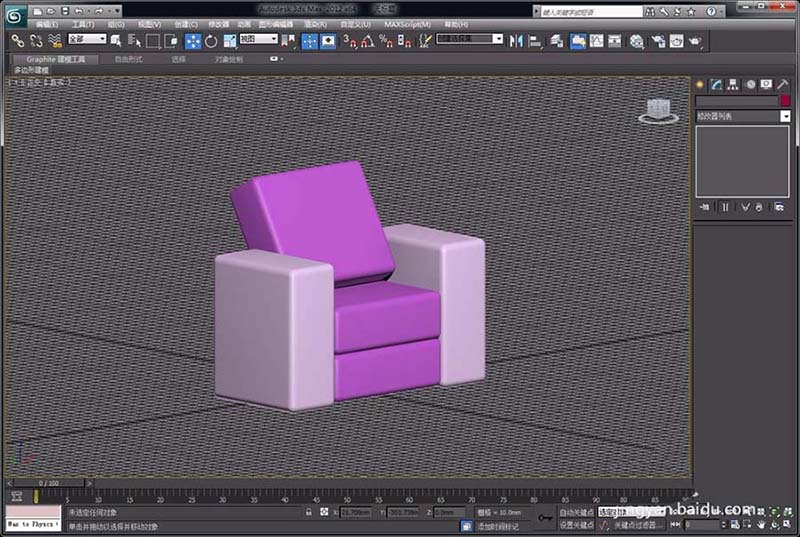Click the 3ds Max application logo button
800x537 pixels.
click(x=15, y=16)
